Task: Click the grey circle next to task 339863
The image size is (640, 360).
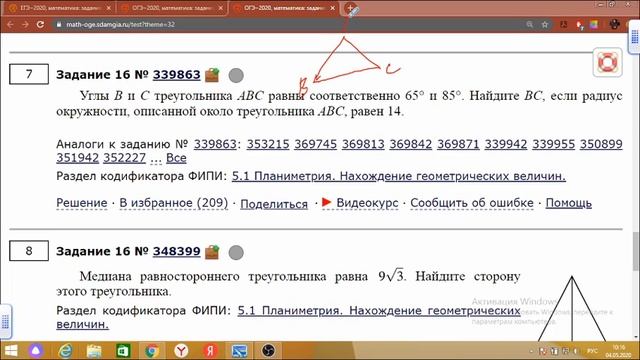Action: 236,76
